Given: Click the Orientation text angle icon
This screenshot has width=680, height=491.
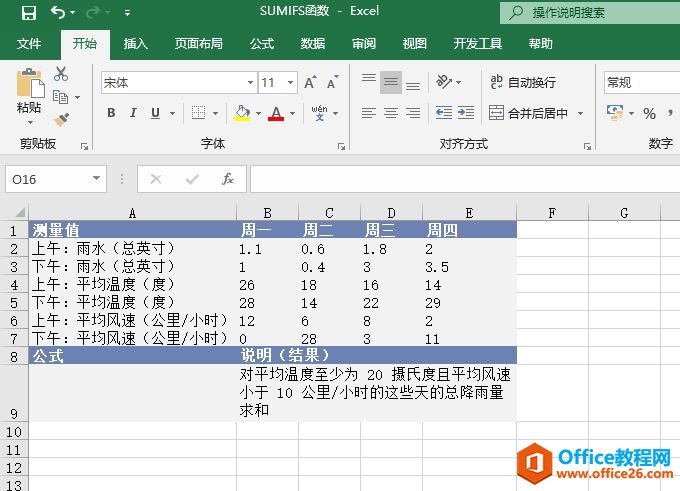Looking at the screenshot, I should pyautogui.click(x=444, y=82).
